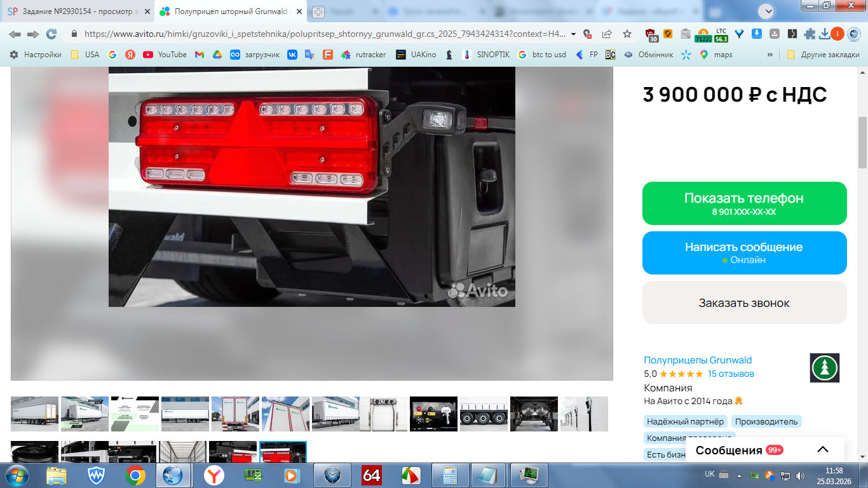Open the UAKino bookmark
Viewport: 868px width, 488px height.
tap(416, 55)
